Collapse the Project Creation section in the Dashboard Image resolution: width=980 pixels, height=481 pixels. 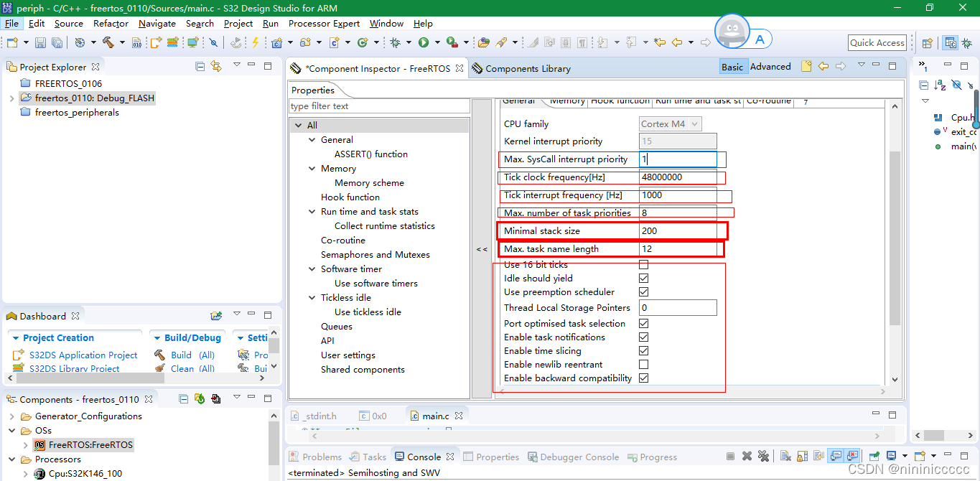pos(16,338)
